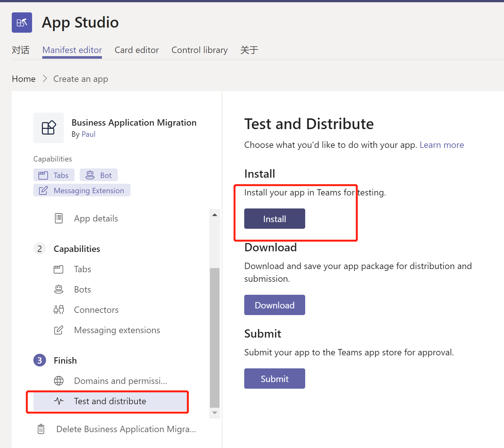Open the 对话 tab
This screenshot has width=504, height=448.
point(21,50)
